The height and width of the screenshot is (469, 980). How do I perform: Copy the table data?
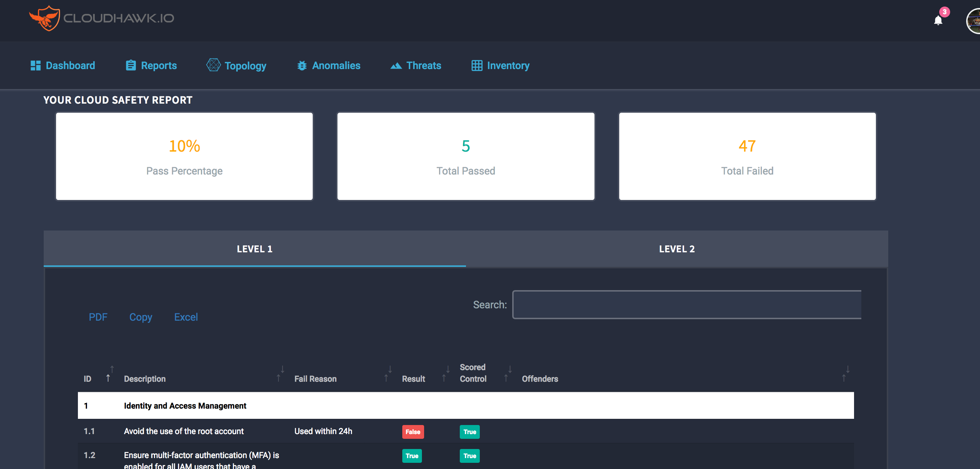click(141, 317)
